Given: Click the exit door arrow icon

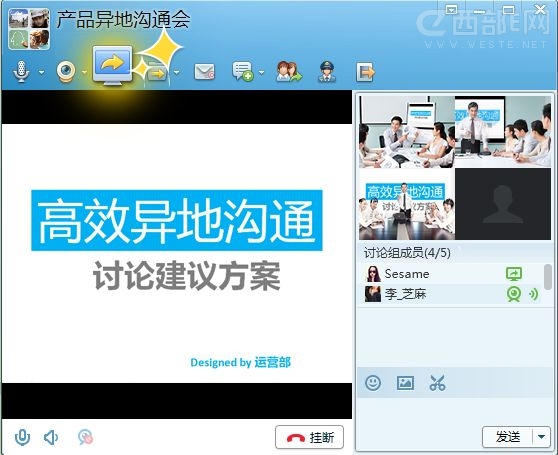Looking at the screenshot, I should point(365,72).
